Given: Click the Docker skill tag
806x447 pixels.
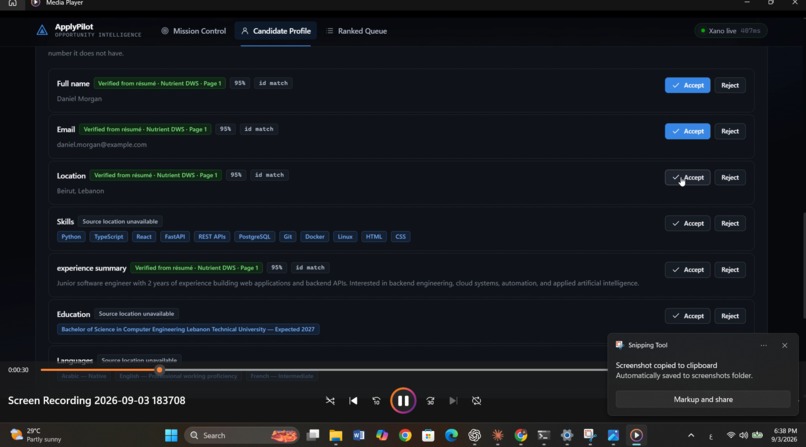Looking at the screenshot, I should 315,237.
